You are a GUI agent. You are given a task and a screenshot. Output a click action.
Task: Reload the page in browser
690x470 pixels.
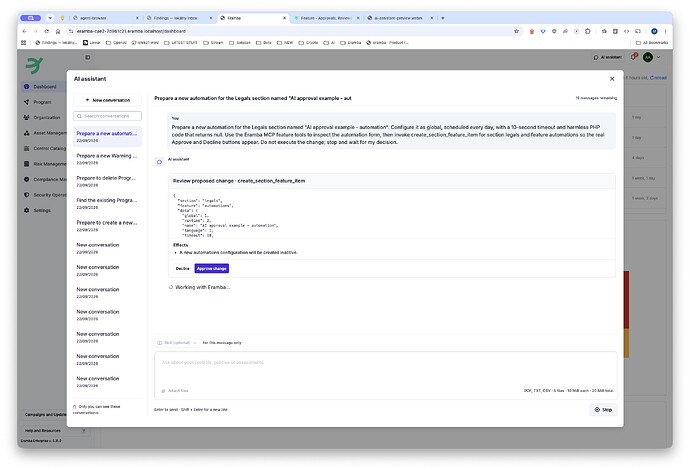pyautogui.click(x=46, y=31)
